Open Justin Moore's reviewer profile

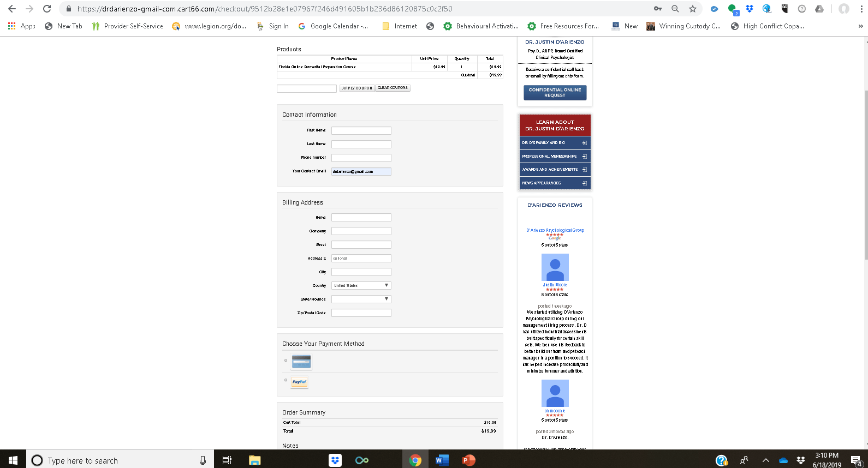tap(555, 285)
